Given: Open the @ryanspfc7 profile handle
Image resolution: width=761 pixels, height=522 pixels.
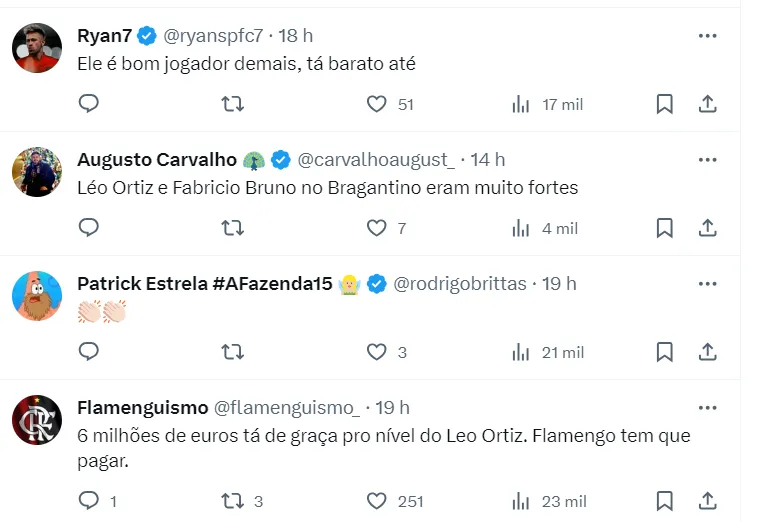Looking at the screenshot, I should (213, 36).
